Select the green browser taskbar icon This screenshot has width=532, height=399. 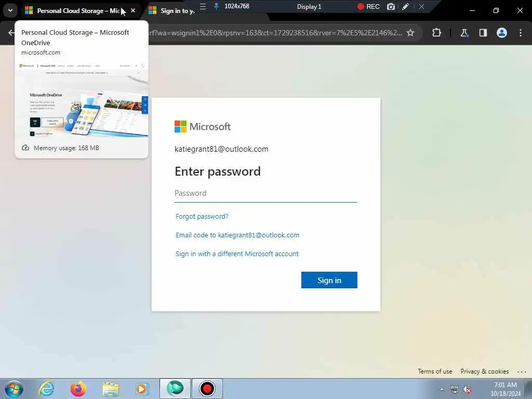pyautogui.click(x=175, y=389)
